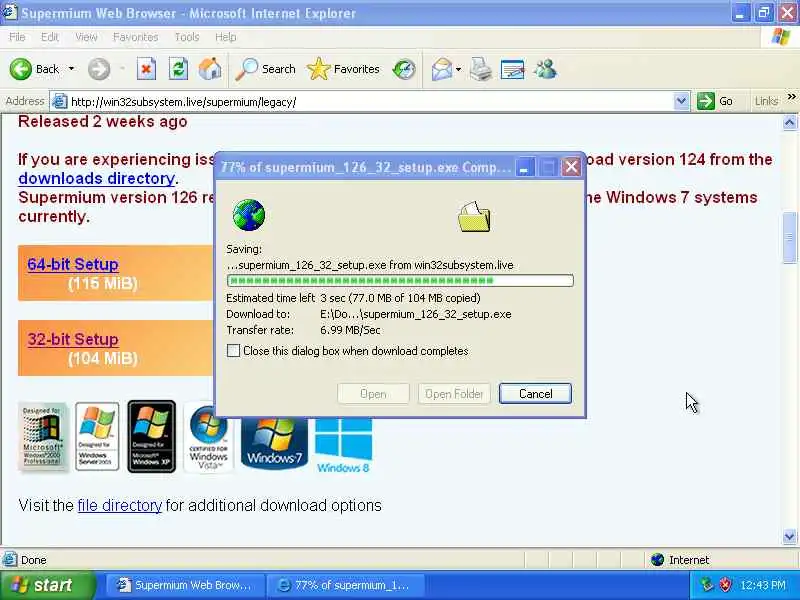
Task: Click the disabled Open Folder button
Action: click(x=454, y=393)
